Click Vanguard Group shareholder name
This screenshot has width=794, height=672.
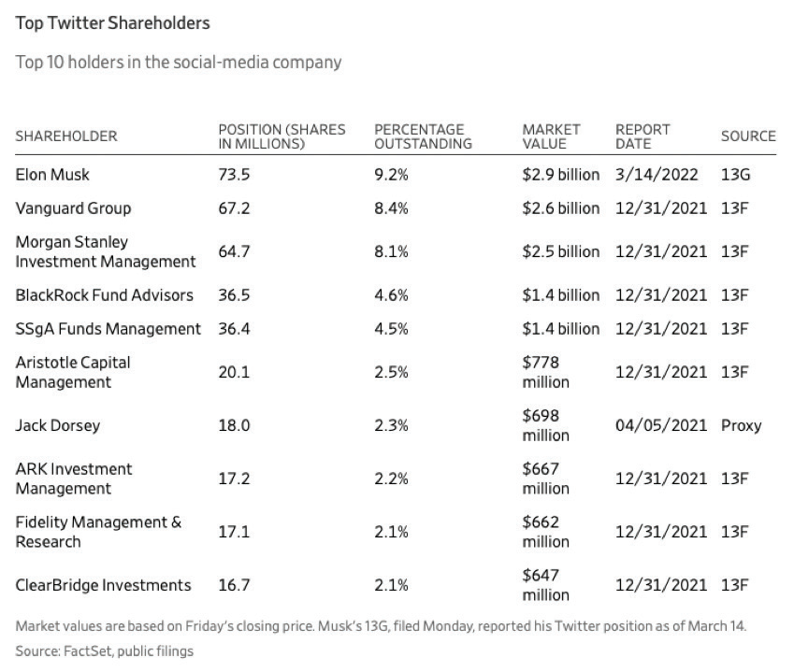(x=74, y=208)
